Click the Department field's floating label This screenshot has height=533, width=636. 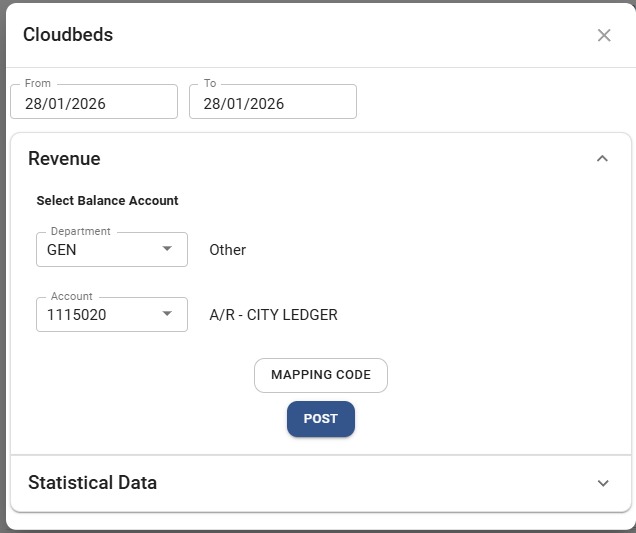pos(81,231)
